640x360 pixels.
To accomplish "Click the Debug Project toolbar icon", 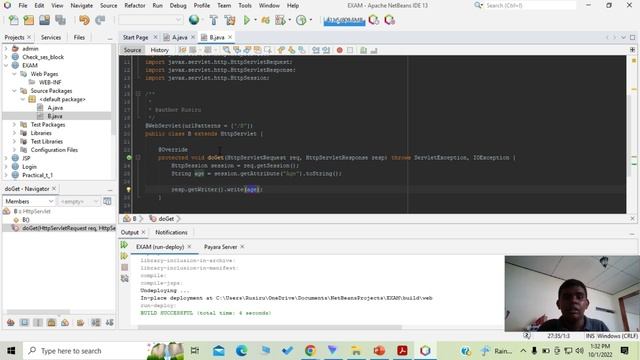I will (x=280, y=20).
